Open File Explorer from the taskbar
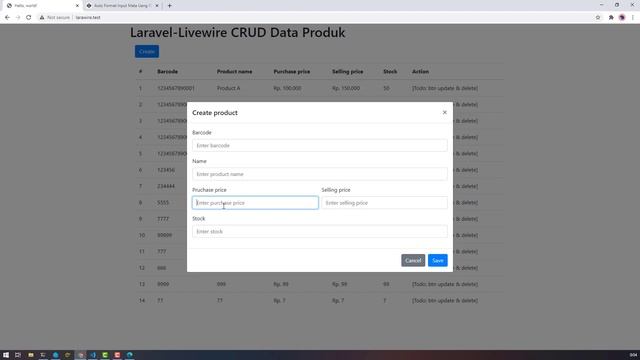This screenshot has width=640, height=360. [31, 355]
